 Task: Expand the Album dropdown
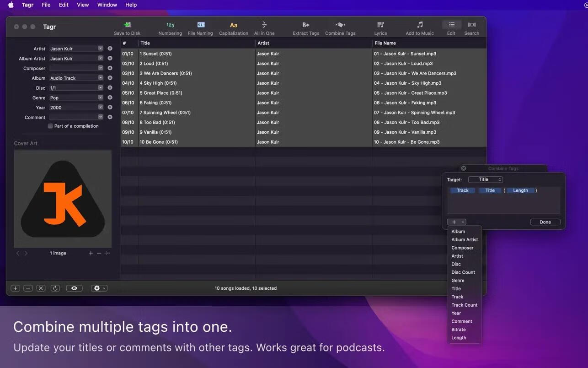[x=100, y=78]
